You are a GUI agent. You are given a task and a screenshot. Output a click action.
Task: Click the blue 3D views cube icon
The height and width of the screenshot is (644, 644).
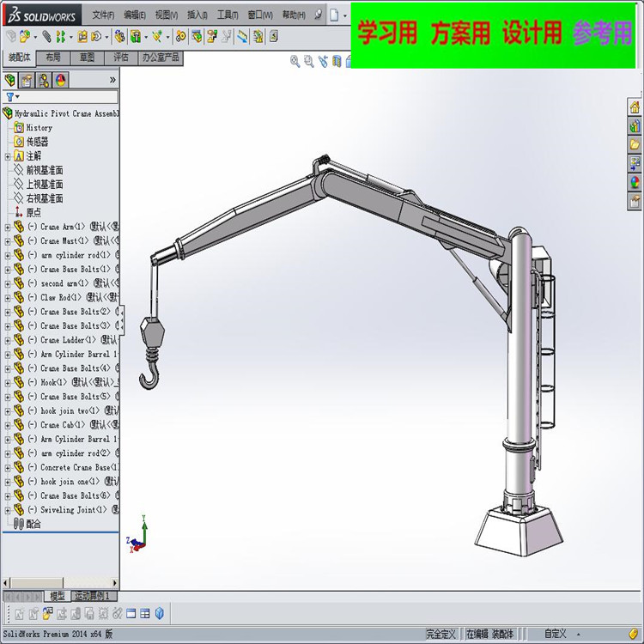point(160,614)
